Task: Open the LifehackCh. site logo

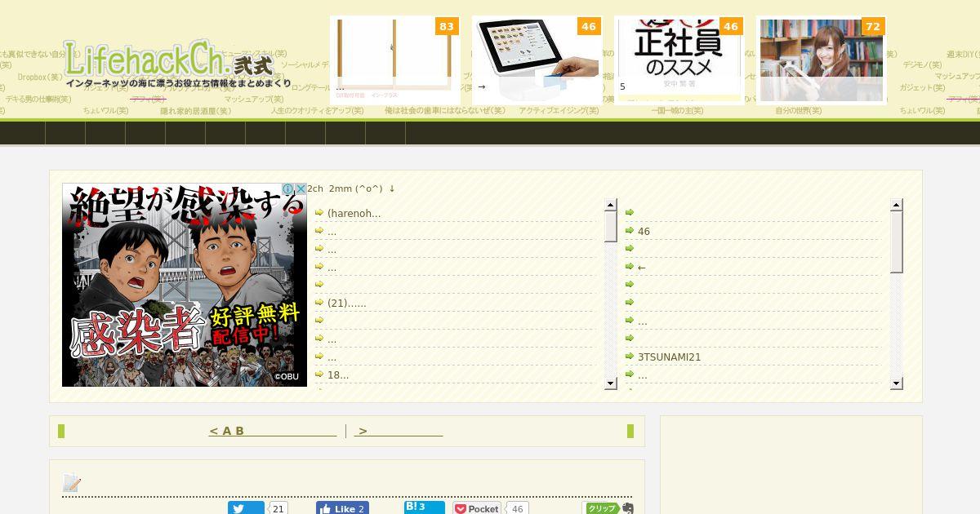Action: [177, 64]
